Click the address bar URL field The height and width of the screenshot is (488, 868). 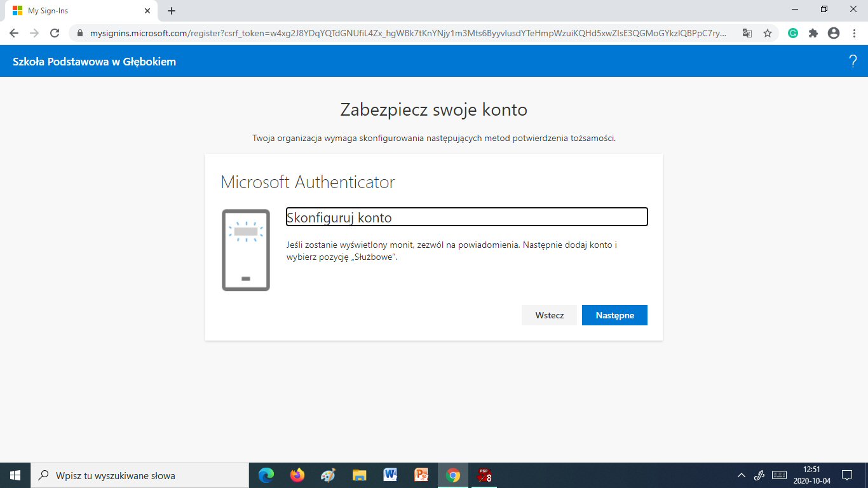pyautogui.click(x=407, y=33)
